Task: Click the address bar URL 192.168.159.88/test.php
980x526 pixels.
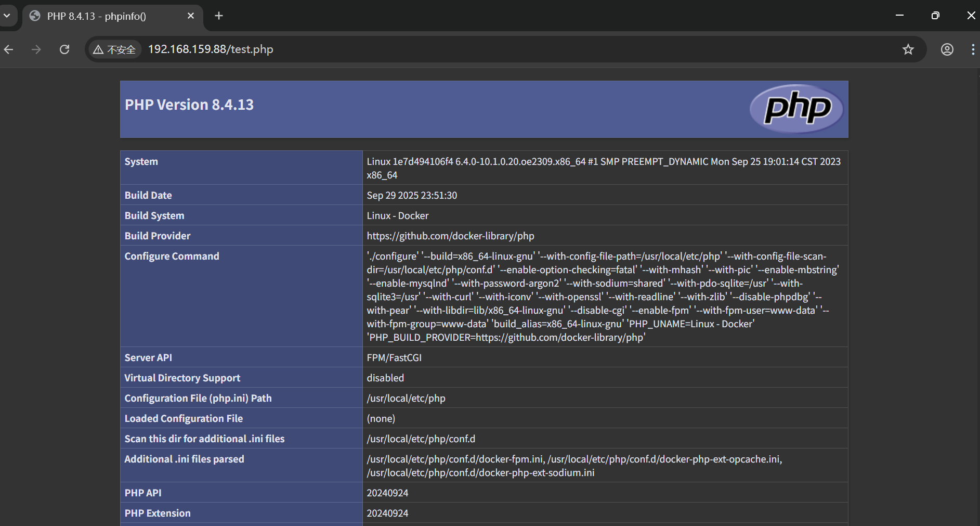Action: 211,49
